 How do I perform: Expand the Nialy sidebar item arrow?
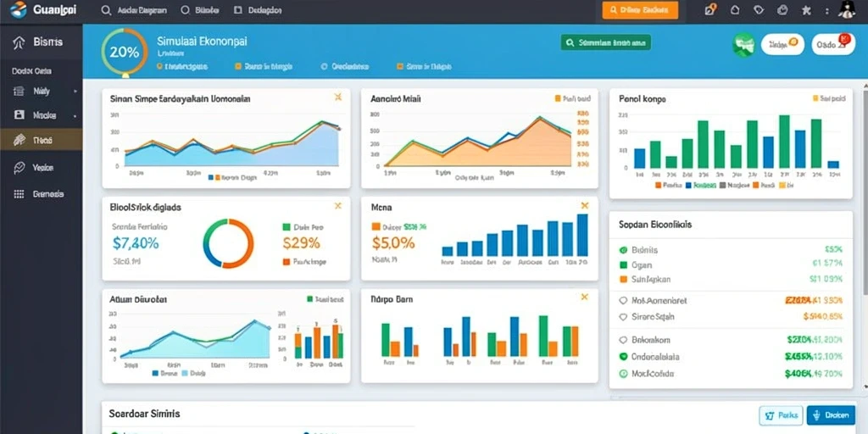pyautogui.click(x=75, y=92)
